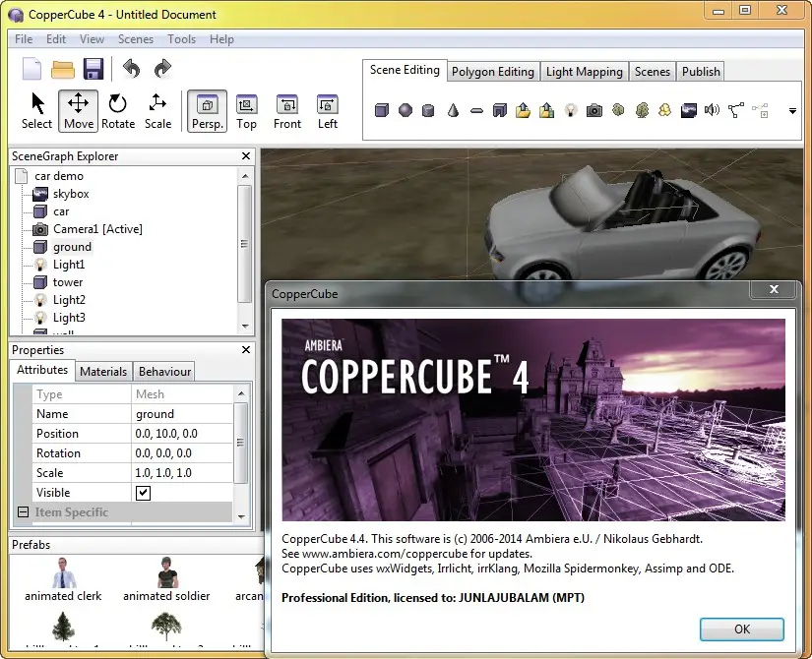Select the car demo root node
Image resolution: width=812 pixels, height=659 pixels.
point(58,176)
